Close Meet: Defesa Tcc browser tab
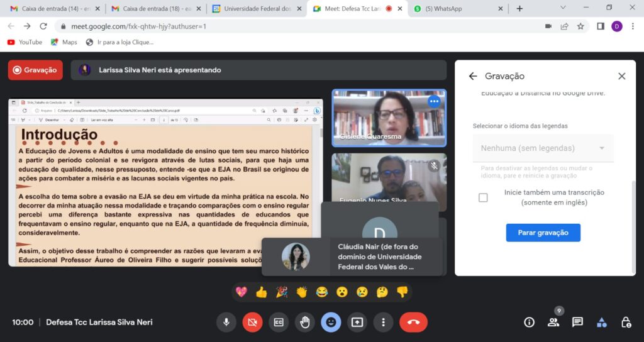The height and width of the screenshot is (342, 644). click(400, 9)
